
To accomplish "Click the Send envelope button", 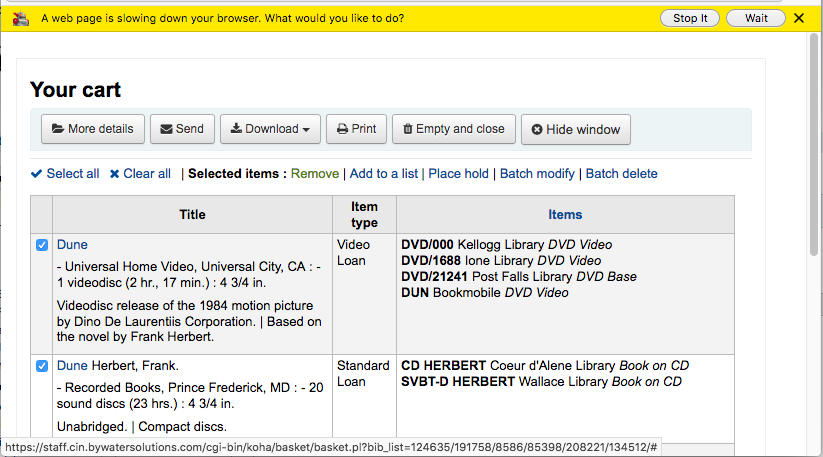I will (182, 129).
